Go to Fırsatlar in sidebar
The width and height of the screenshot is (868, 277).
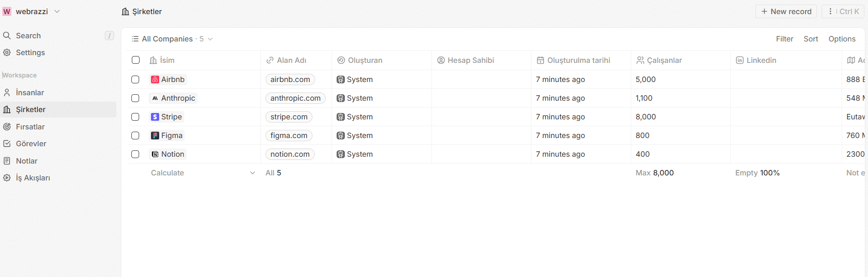[58, 127]
